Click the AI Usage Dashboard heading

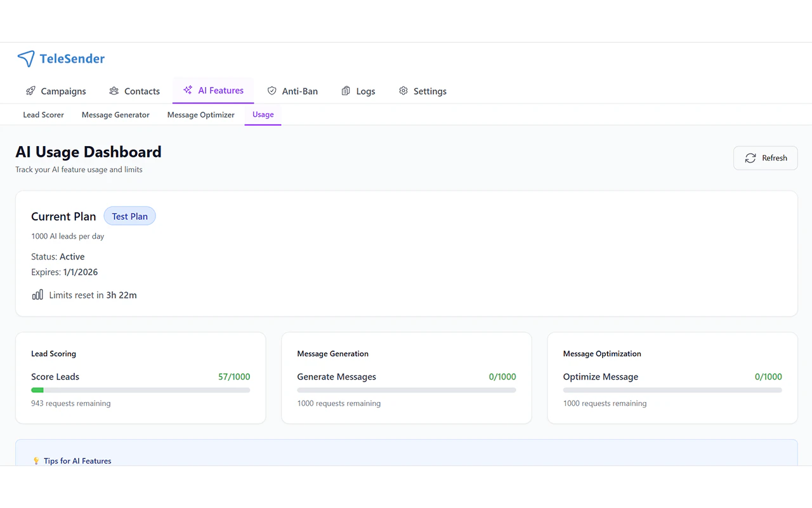point(88,152)
